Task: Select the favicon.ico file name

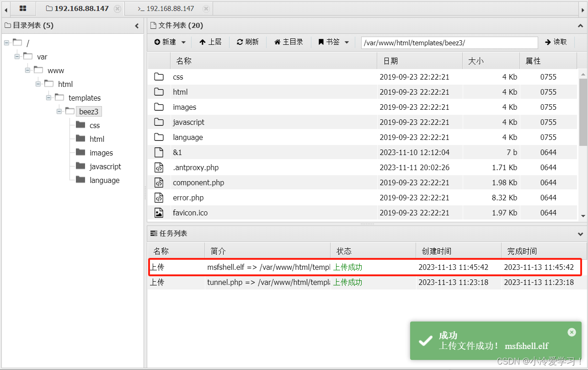Action: [x=190, y=213]
